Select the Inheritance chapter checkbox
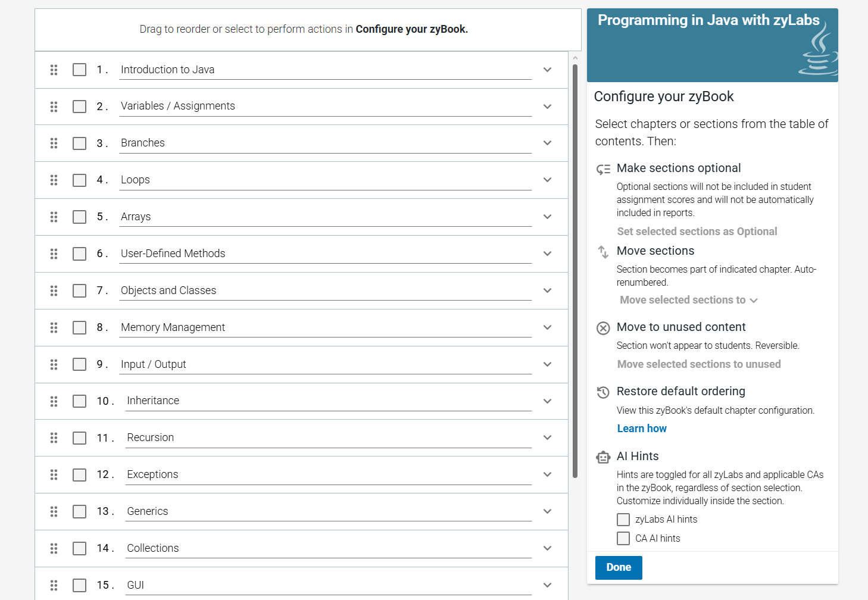Screen dimensions: 868x600 point(79,401)
